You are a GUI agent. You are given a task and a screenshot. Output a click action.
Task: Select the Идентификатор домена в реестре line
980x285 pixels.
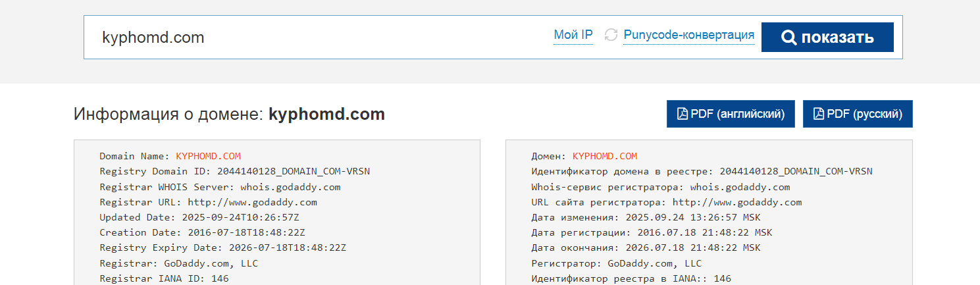pyautogui.click(x=702, y=172)
